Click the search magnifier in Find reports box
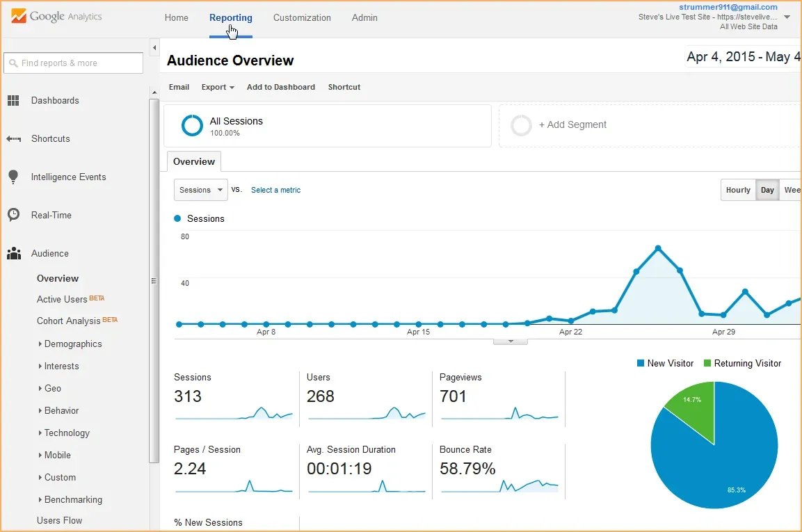The image size is (802, 532). coord(15,63)
